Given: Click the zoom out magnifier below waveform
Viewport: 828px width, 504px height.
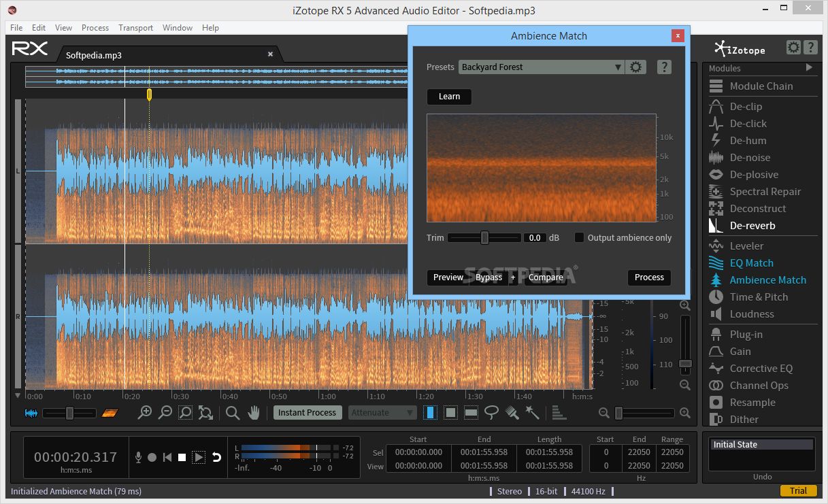Looking at the screenshot, I should (x=165, y=412).
